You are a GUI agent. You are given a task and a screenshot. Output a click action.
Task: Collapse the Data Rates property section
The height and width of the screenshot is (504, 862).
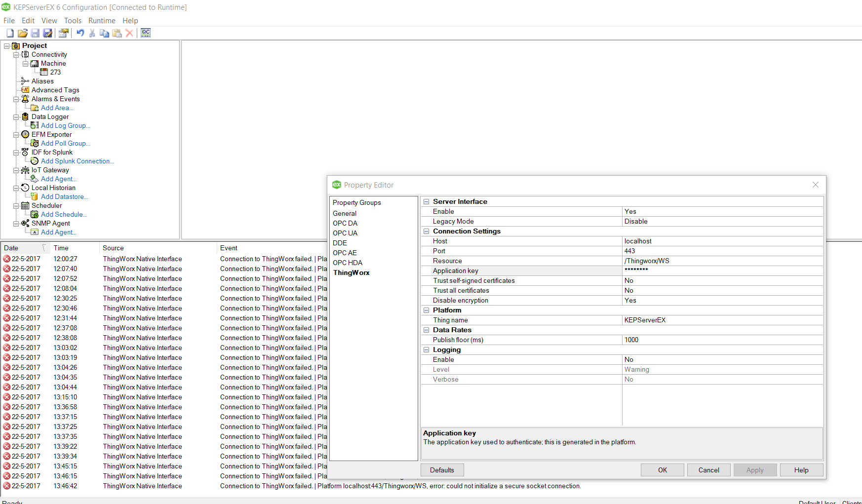click(x=426, y=330)
